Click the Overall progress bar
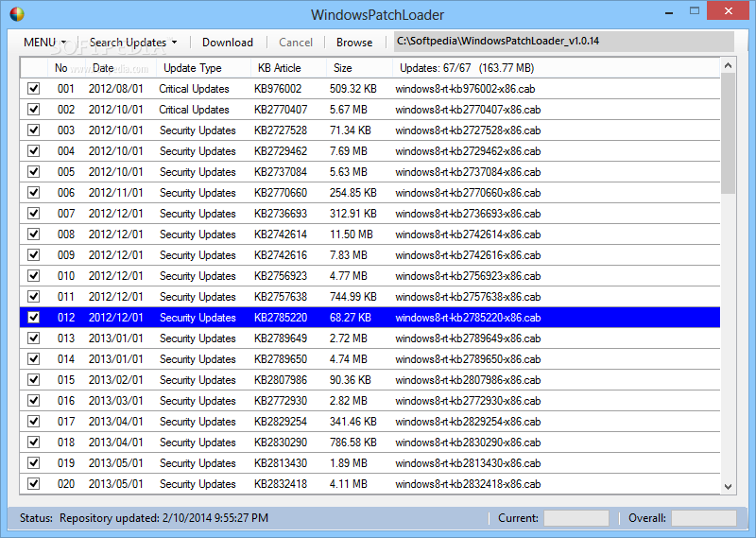 pos(704,518)
